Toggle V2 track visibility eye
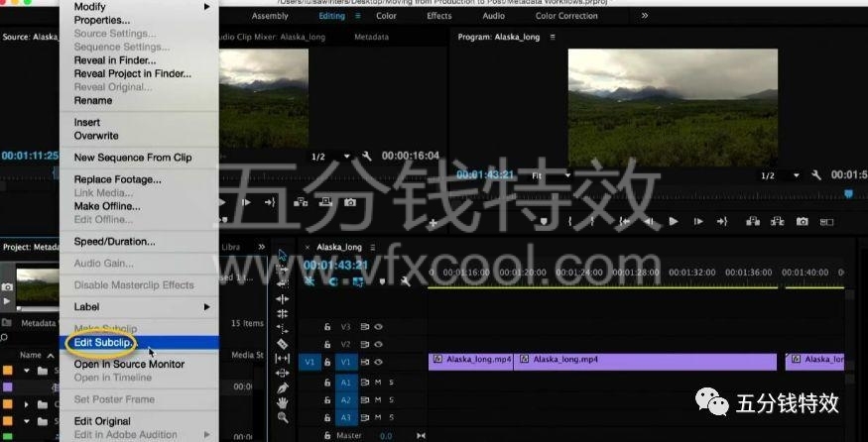This screenshot has height=442, width=868. pos(378,344)
